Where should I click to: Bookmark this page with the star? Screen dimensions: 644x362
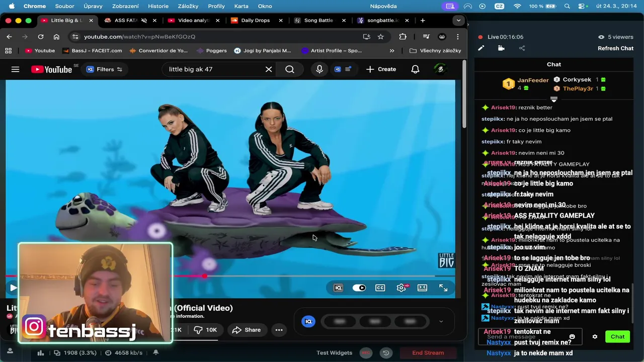(381, 36)
